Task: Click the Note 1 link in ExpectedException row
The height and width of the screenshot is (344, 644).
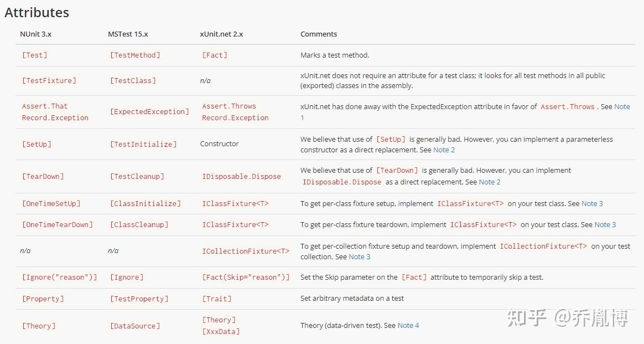Action: click(622, 107)
